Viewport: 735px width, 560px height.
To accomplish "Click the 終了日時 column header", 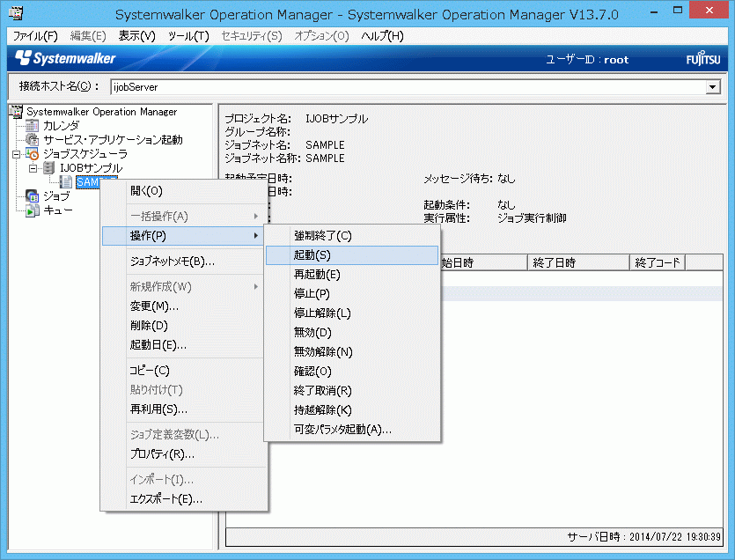I will point(578,262).
